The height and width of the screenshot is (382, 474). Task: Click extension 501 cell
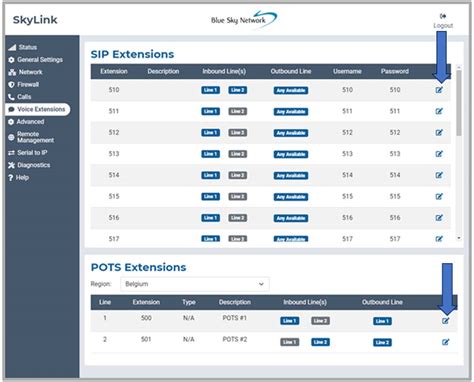[x=146, y=339]
